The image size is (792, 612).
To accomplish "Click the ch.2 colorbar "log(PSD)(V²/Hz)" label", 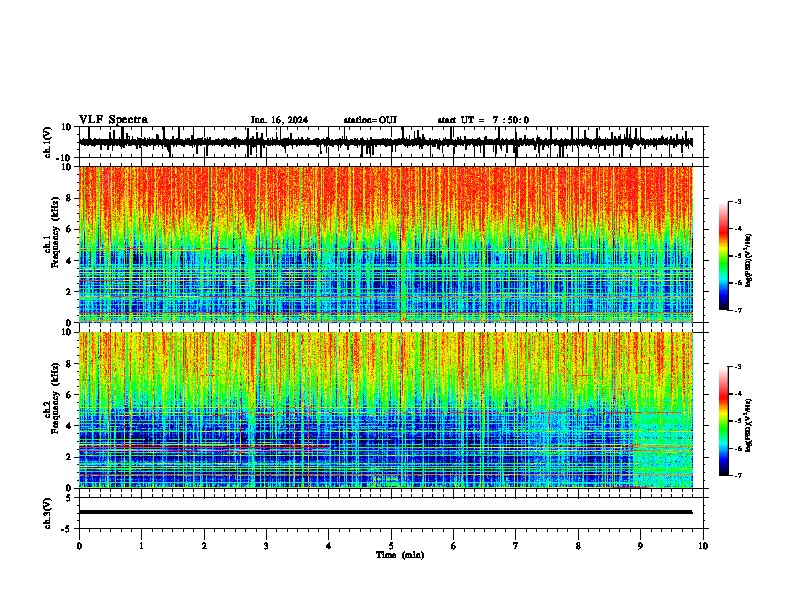I will coord(748,425).
